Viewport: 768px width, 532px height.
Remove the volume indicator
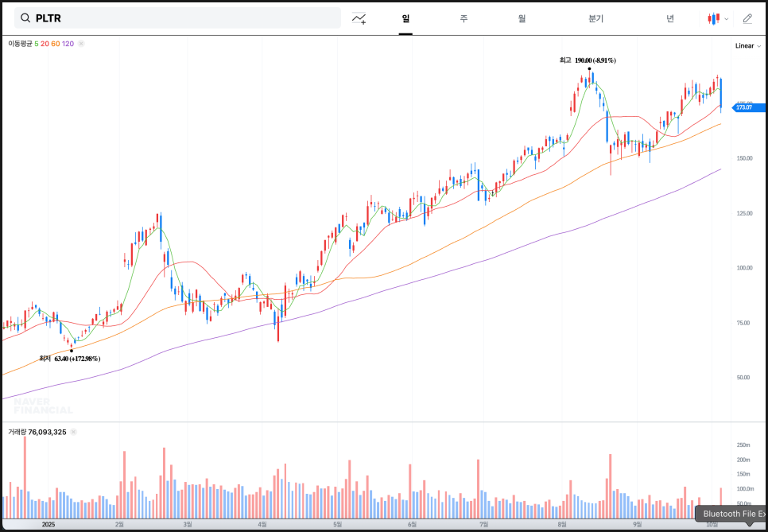[x=73, y=432]
